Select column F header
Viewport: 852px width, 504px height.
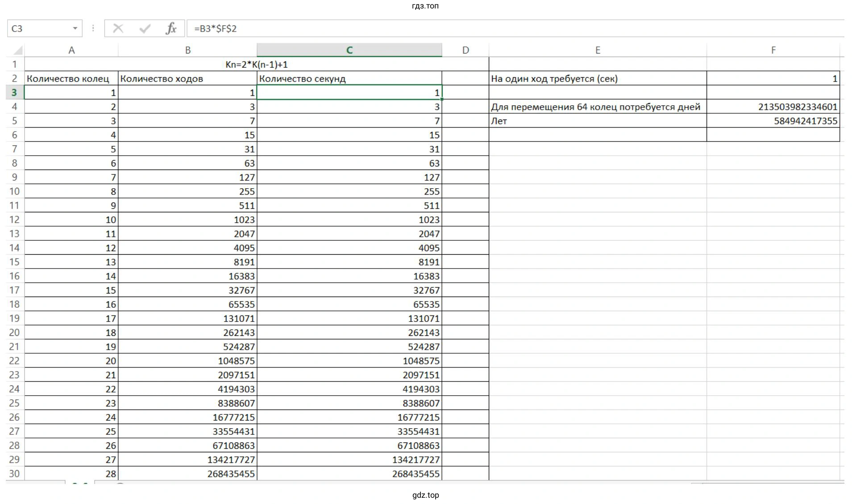(773, 50)
